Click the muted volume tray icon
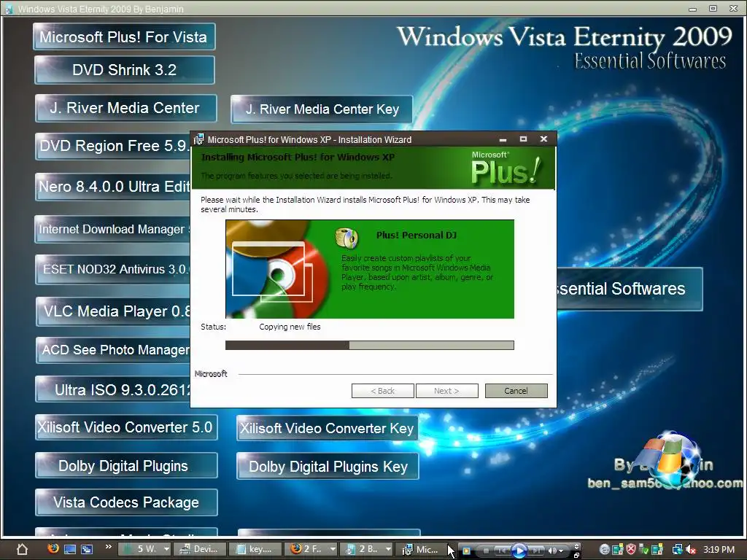Image resolution: width=747 pixels, height=560 pixels. (x=691, y=550)
